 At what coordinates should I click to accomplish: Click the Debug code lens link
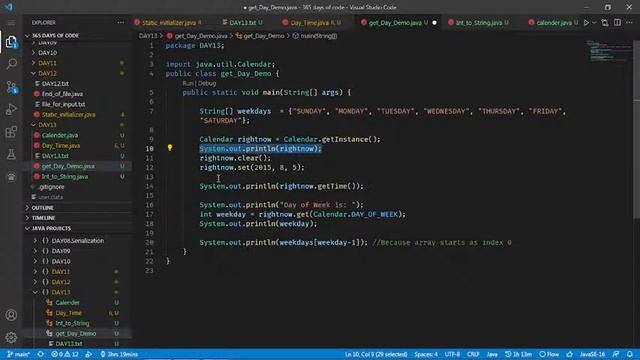[x=207, y=83]
